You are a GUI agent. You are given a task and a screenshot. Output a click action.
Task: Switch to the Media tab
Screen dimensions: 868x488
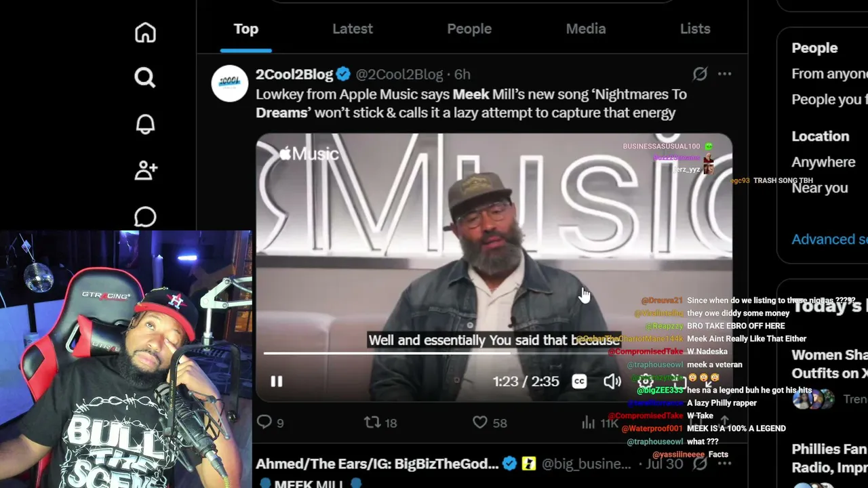coord(586,28)
